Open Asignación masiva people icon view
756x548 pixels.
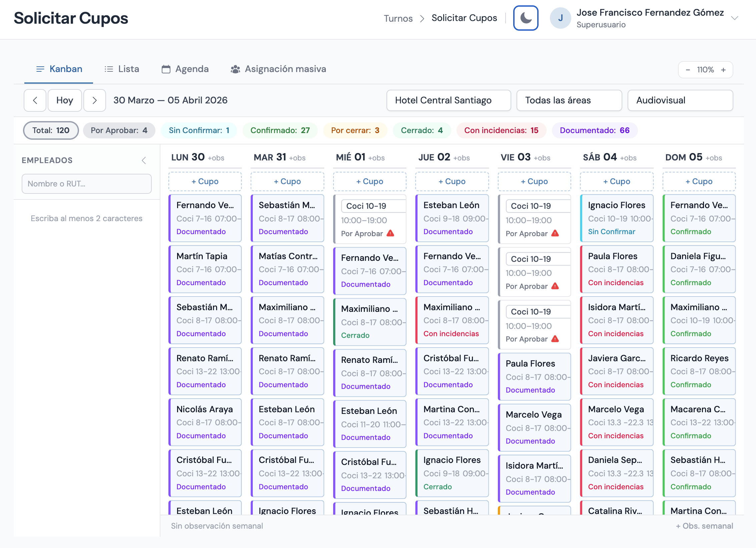point(235,69)
